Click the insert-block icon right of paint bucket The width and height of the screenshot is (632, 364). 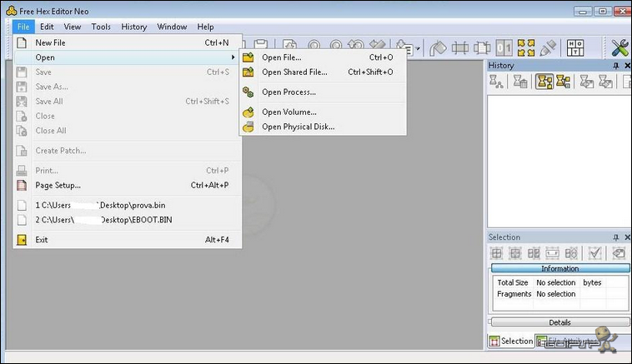tap(460, 48)
